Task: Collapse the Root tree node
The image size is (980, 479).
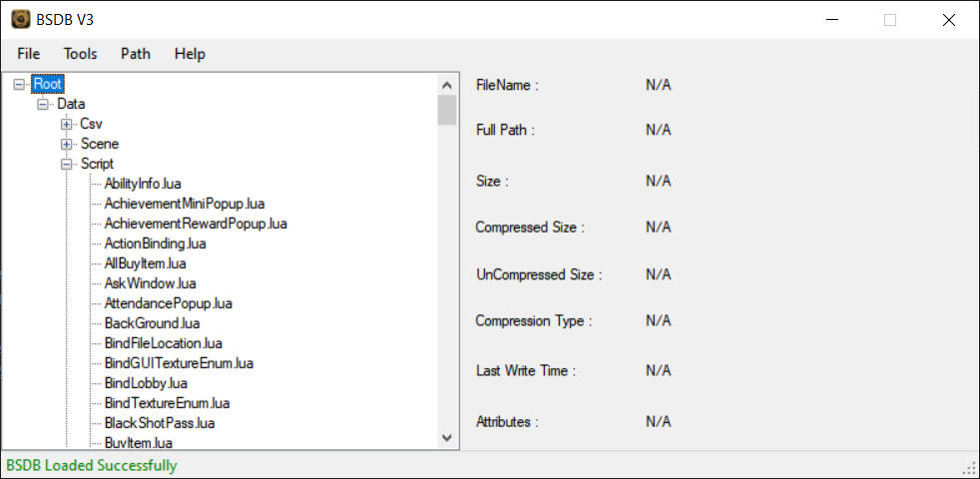Action: pyautogui.click(x=20, y=85)
